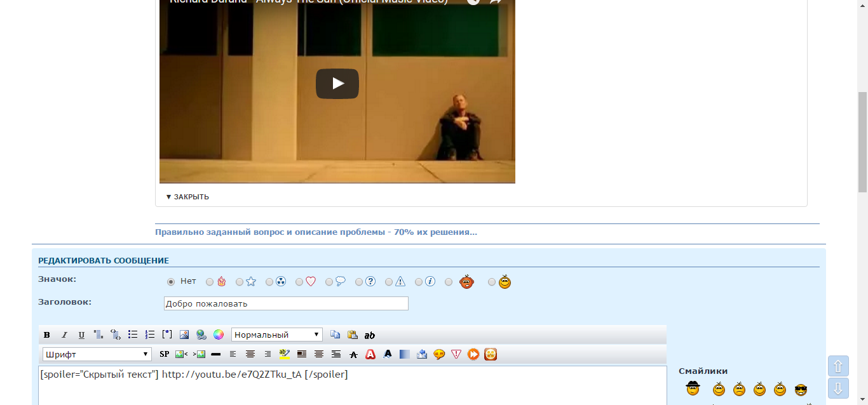868x405 pixels.
Task: Select the angry red smiley radio button
Action: click(449, 282)
